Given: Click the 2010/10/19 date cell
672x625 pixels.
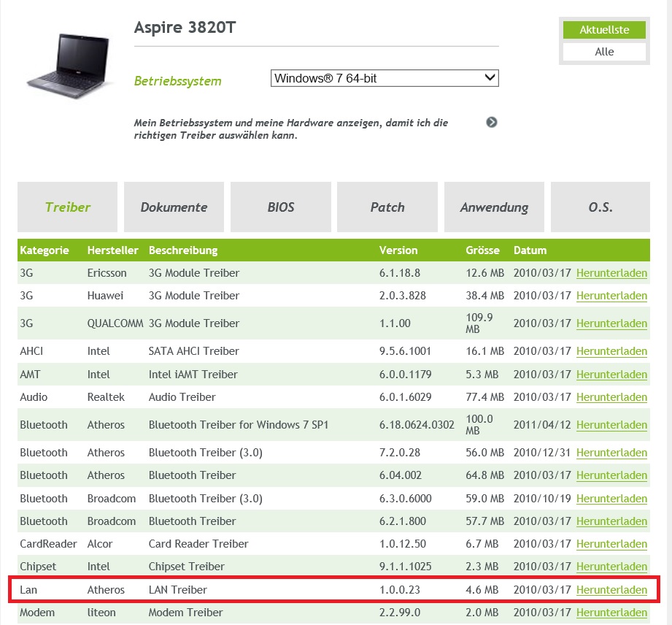Looking at the screenshot, I should pyautogui.click(x=542, y=499).
